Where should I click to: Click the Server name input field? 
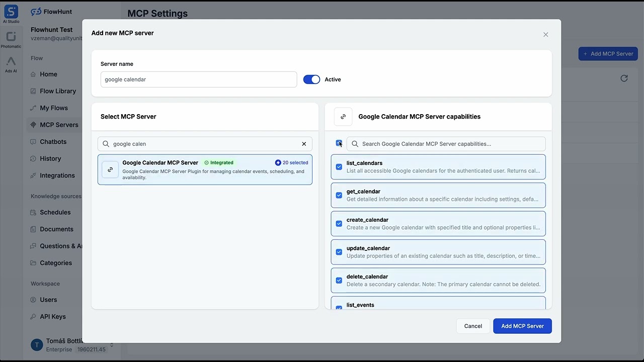(199, 79)
